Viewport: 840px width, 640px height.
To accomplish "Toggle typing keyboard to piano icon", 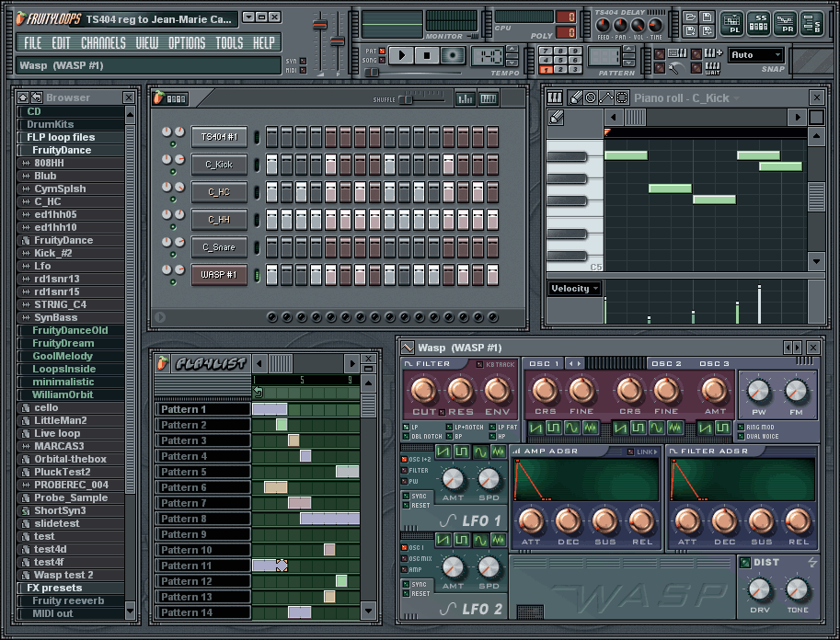I will point(677,53).
